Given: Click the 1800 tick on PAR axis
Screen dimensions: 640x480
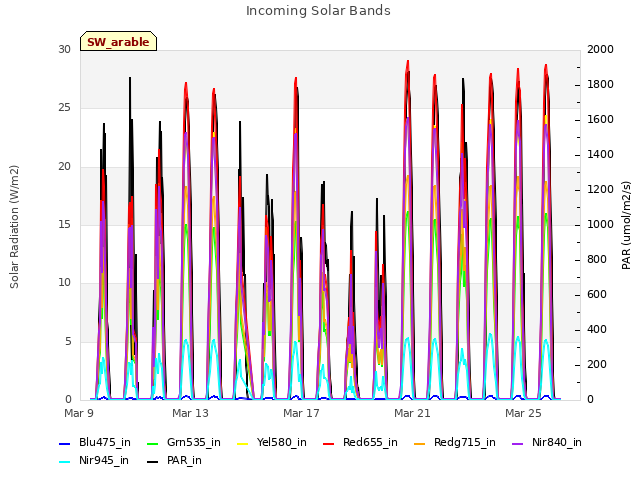Looking at the screenshot, I should click(x=600, y=84).
